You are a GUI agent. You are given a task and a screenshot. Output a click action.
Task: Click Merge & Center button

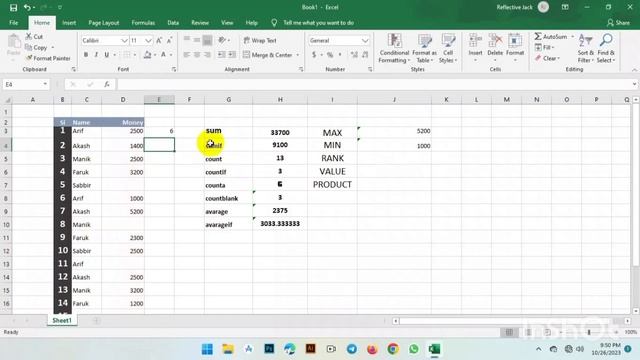click(x=268, y=55)
